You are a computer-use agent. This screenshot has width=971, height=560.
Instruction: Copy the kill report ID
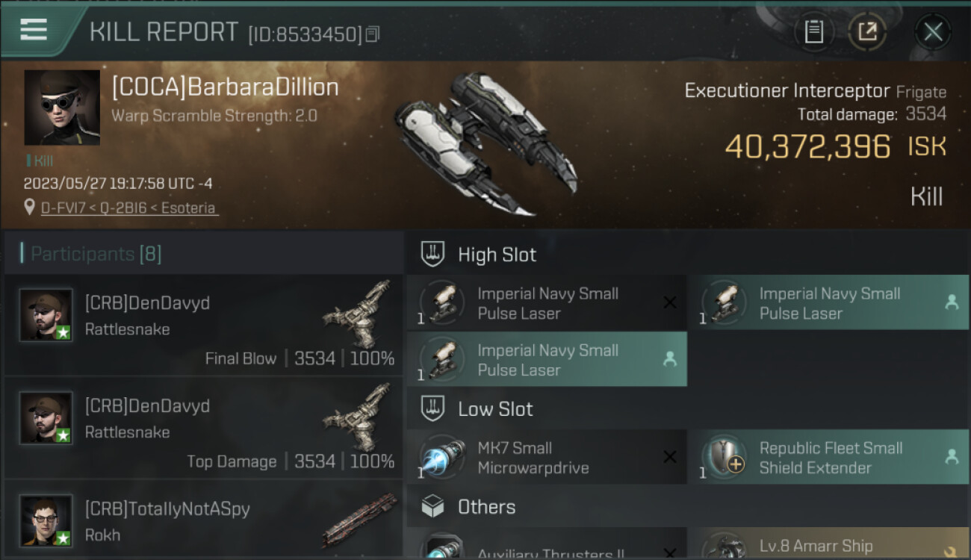(x=373, y=34)
